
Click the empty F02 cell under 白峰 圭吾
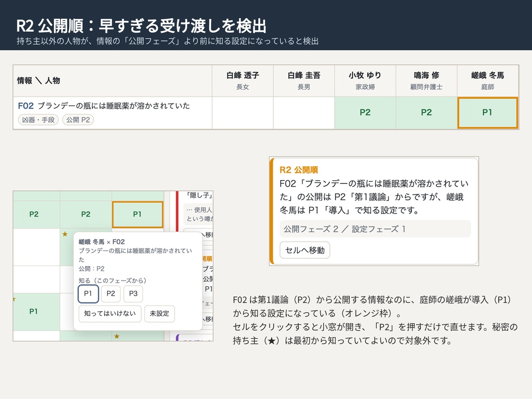[x=304, y=113]
